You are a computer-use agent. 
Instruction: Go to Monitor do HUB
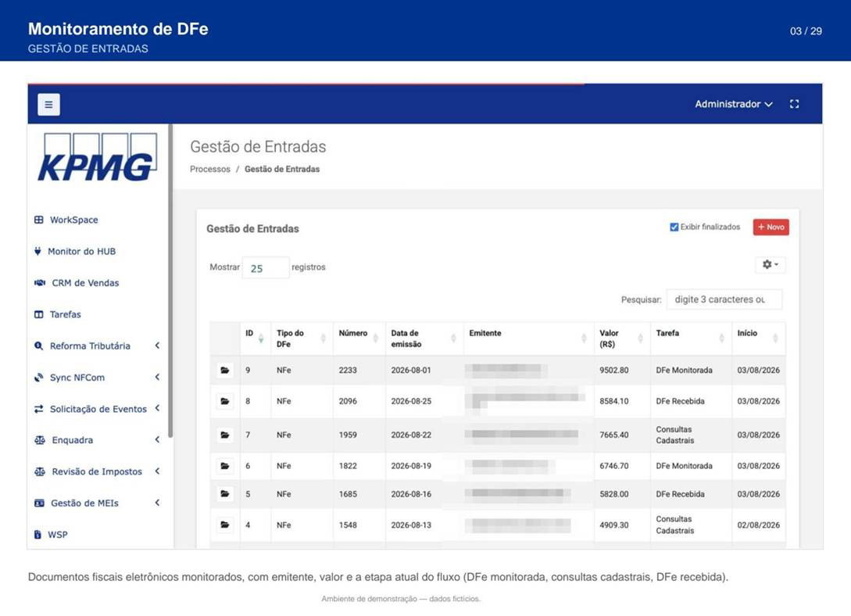pyautogui.click(x=75, y=251)
